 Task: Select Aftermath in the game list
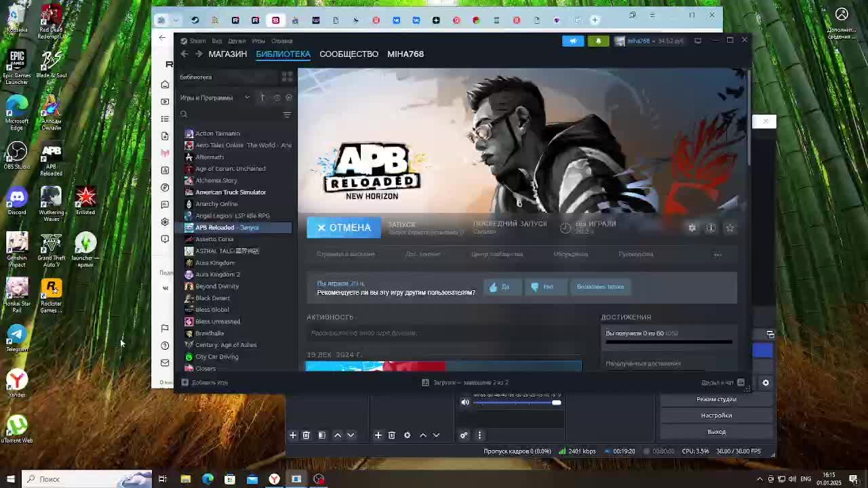(210, 157)
